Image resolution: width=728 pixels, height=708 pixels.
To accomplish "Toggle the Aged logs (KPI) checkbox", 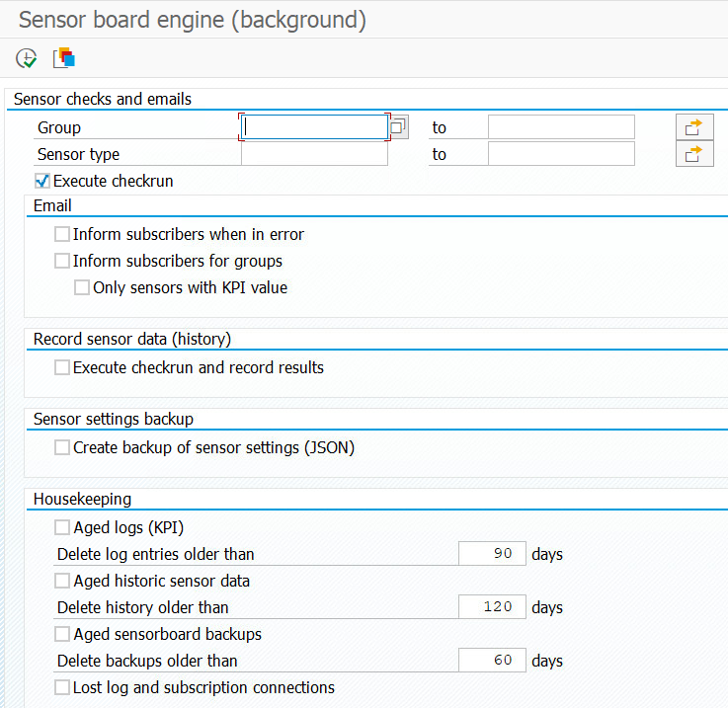I will click(x=62, y=527).
